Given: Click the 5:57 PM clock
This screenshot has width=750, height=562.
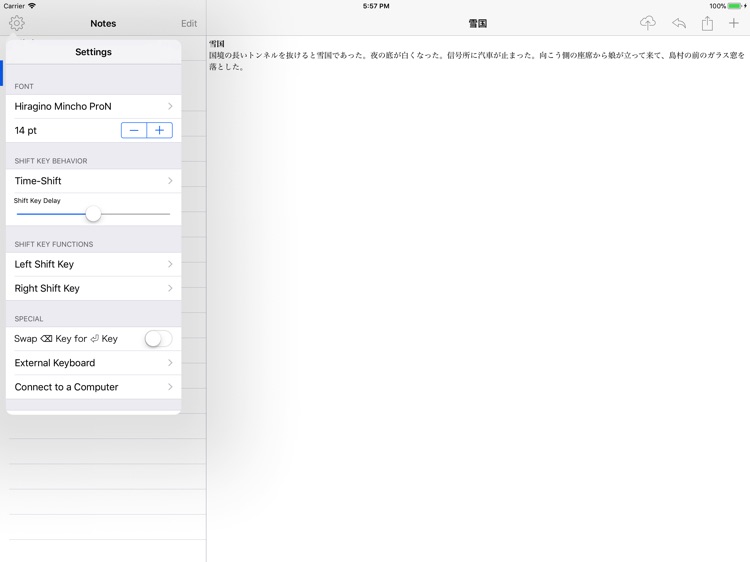Looking at the screenshot, I should click(376, 6).
